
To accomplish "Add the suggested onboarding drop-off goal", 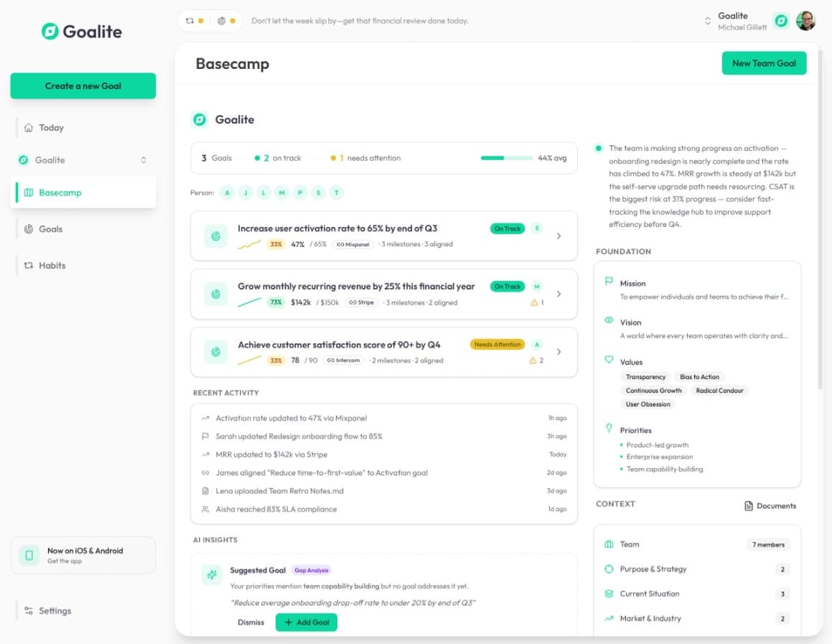I will 307,622.
